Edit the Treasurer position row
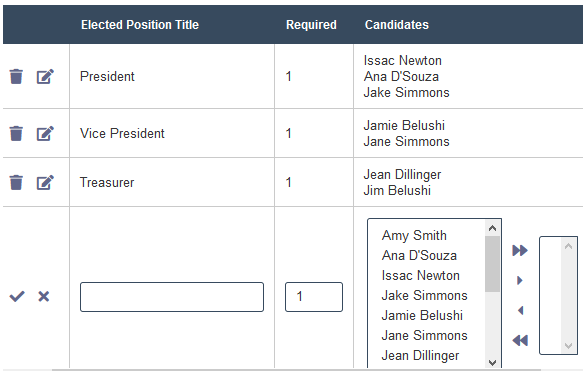The image size is (583, 371). tap(45, 183)
